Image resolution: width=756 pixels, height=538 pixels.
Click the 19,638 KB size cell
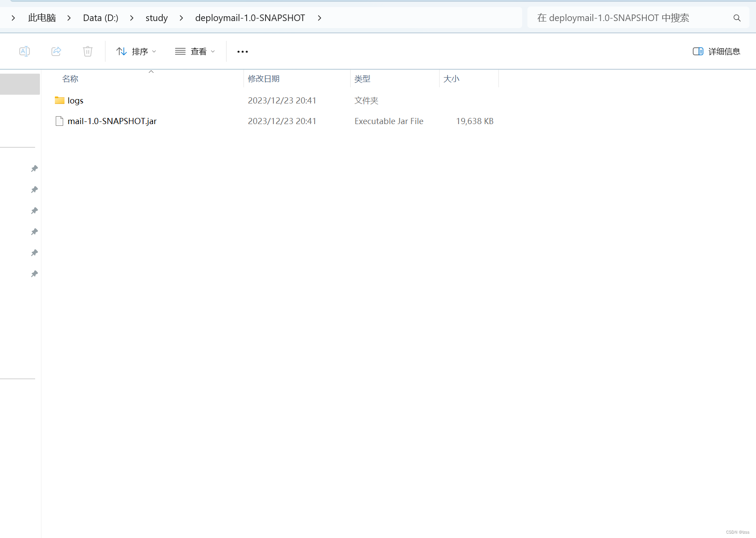(x=475, y=121)
